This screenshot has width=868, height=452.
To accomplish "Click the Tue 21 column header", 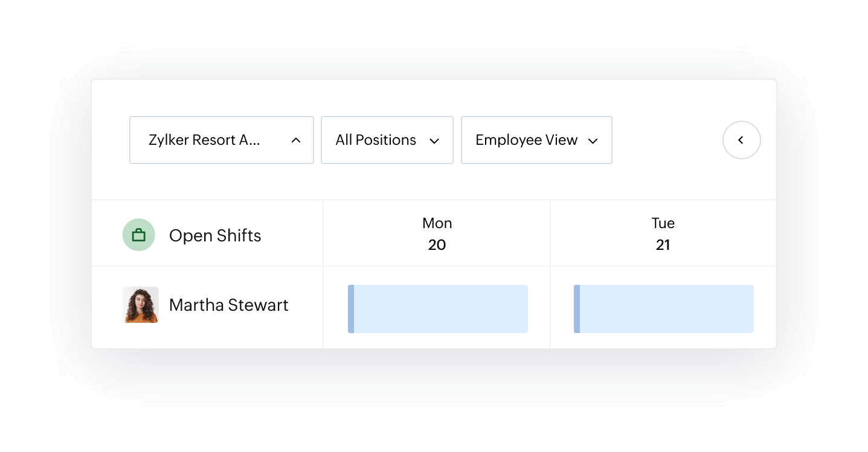I will point(663,234).
